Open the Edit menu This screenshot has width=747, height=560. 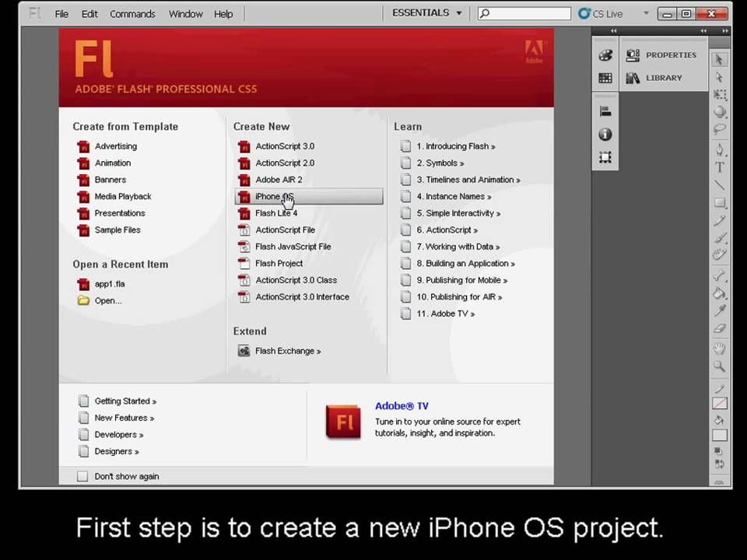tap(89, 14)
